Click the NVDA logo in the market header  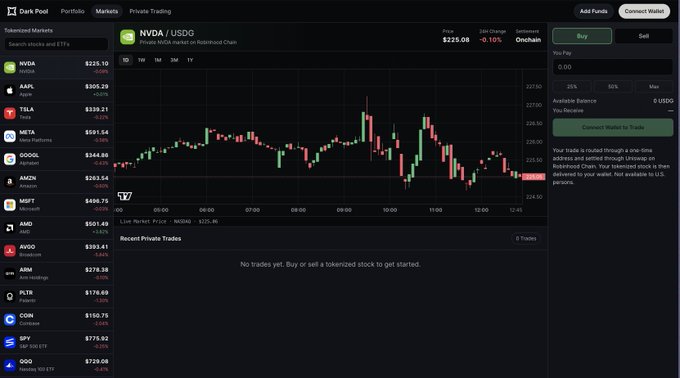tap(128, 37)
